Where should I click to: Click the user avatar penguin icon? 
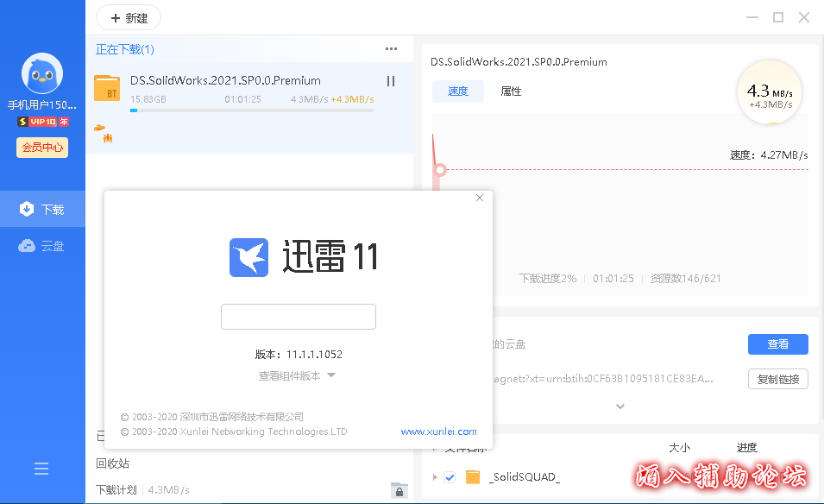pyautogui.click(x=41, y=73)
